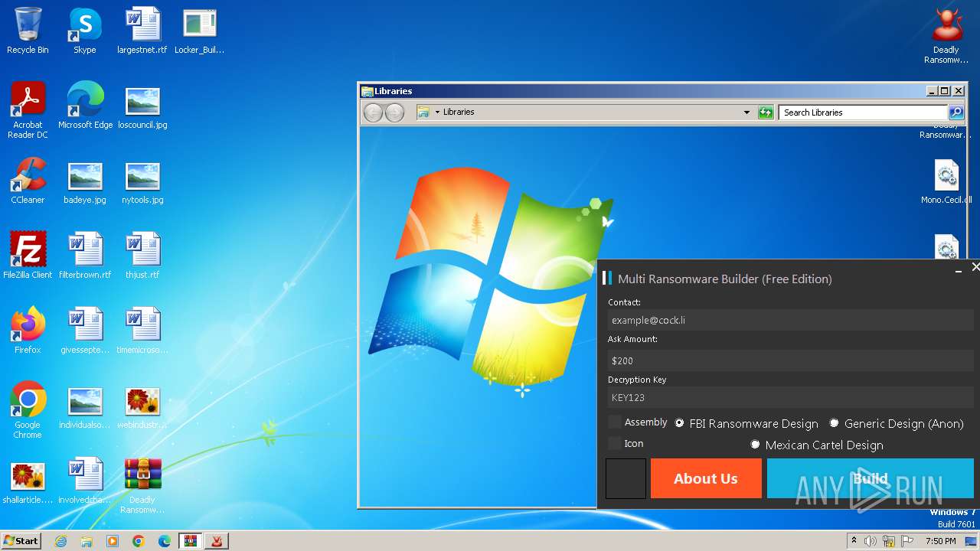Click the Contact email field
Viewport: 980px width, 551px height.
point(791,320)
